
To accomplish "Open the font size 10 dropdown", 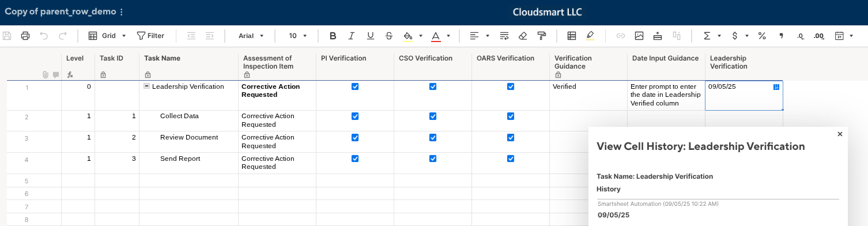I will tap(298, 36).
